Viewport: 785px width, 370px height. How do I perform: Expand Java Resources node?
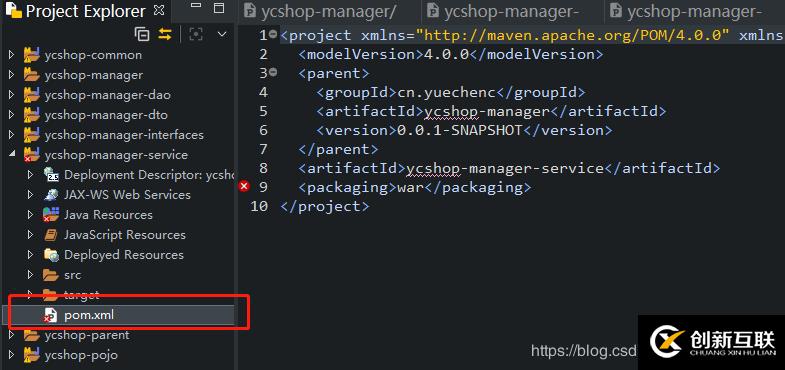(x=31, y=215)
